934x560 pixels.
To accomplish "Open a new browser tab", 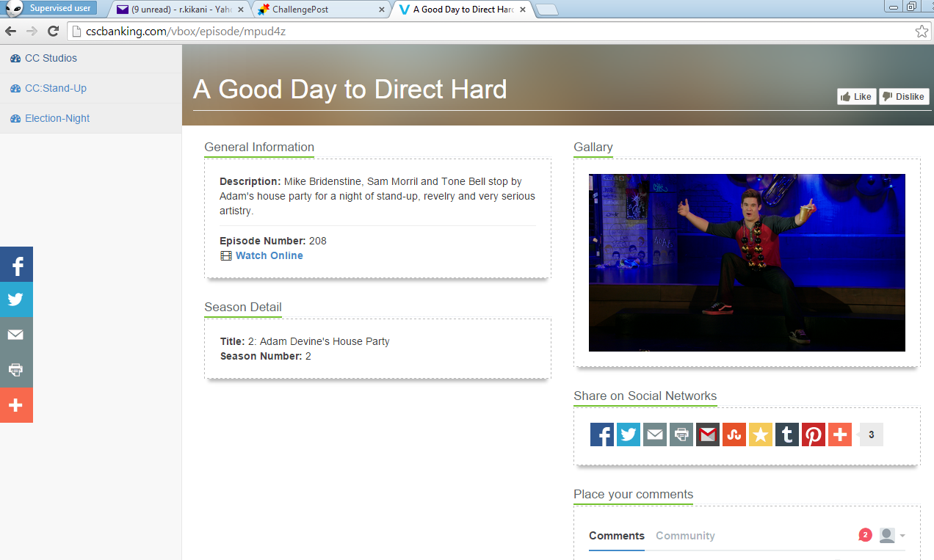I will point(547,10).
